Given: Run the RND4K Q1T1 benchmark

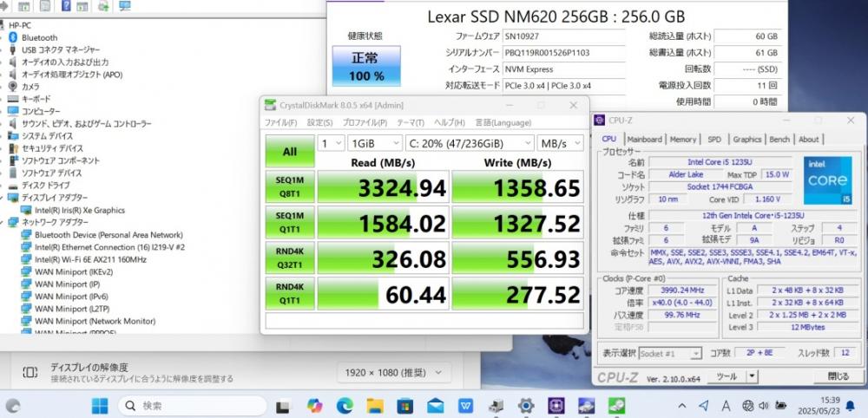Looking at the screenshot, I should click(290, 293).
